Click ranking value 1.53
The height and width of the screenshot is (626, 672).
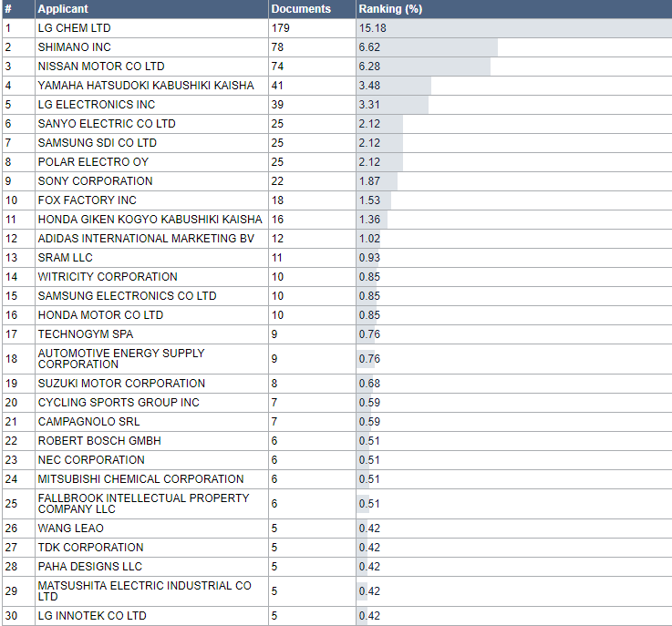click(x=369, y=200)
